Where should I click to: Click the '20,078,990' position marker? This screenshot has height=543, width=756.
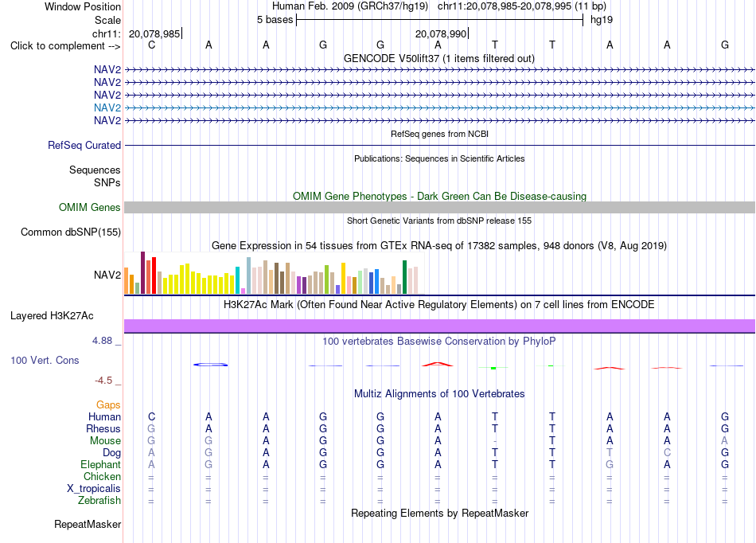[x=441, y=33]
